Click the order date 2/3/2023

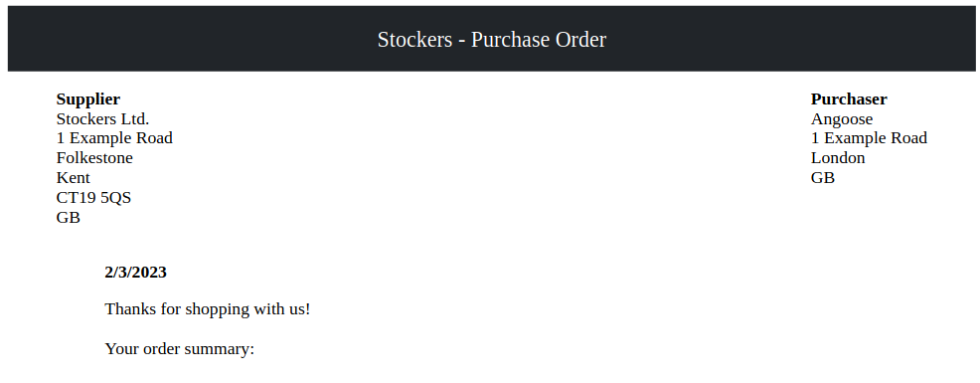point(135,273)
